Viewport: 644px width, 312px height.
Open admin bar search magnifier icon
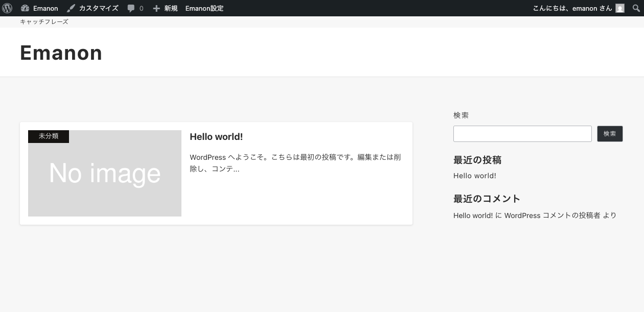click(636, 8)
